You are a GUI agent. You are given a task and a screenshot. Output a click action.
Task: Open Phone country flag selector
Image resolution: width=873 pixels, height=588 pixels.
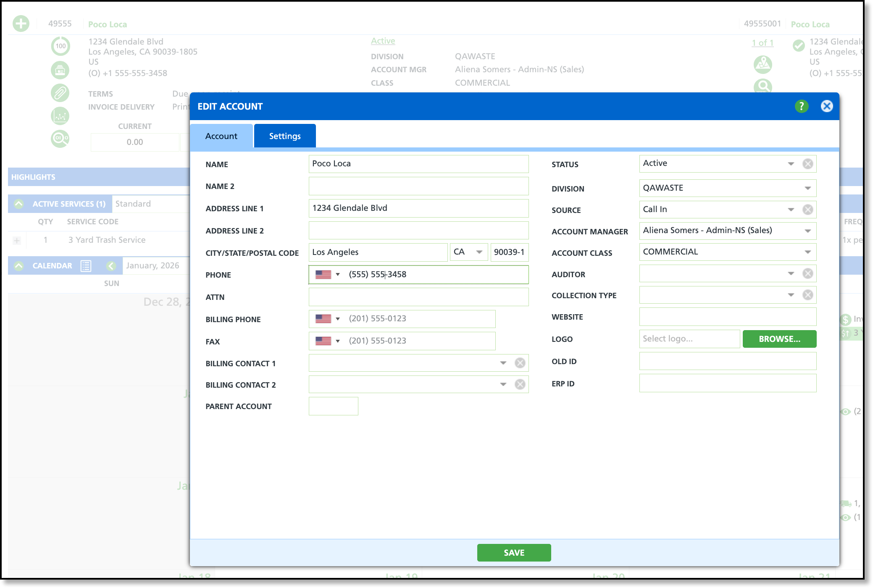pos(327,275)
